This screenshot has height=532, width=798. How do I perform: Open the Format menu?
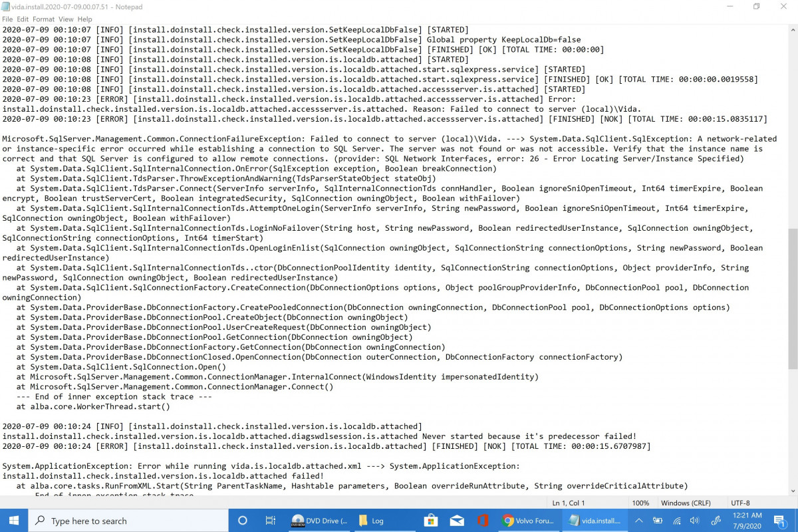coord(44,19)
